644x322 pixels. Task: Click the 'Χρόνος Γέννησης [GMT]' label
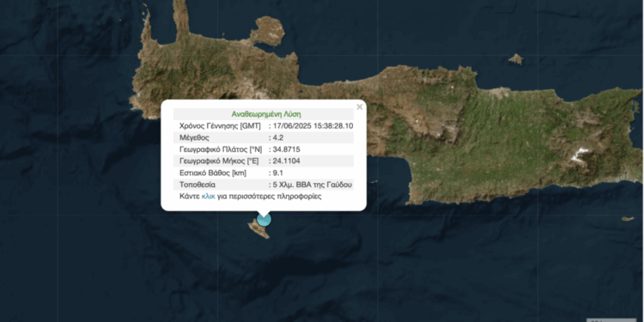220,126
